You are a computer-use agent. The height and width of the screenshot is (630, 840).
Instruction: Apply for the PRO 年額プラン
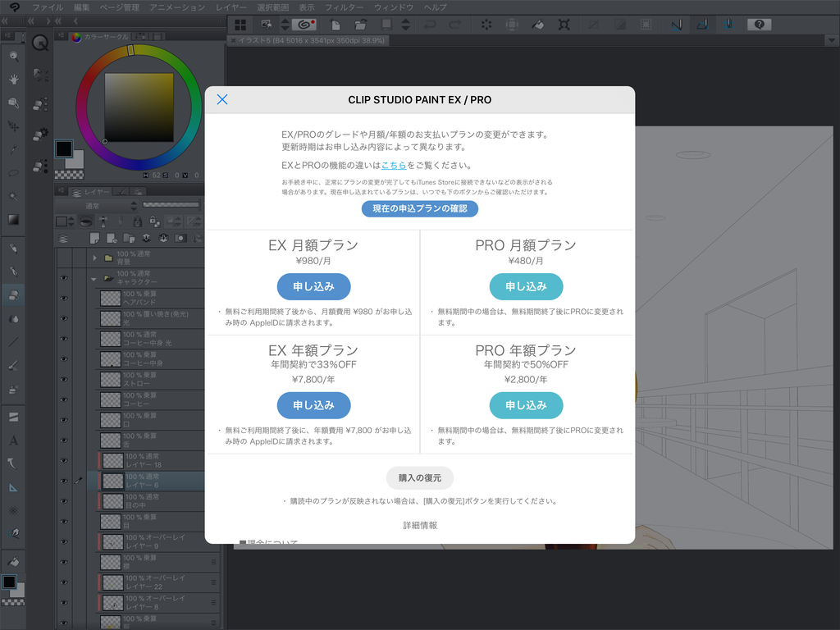pos(526,405)
